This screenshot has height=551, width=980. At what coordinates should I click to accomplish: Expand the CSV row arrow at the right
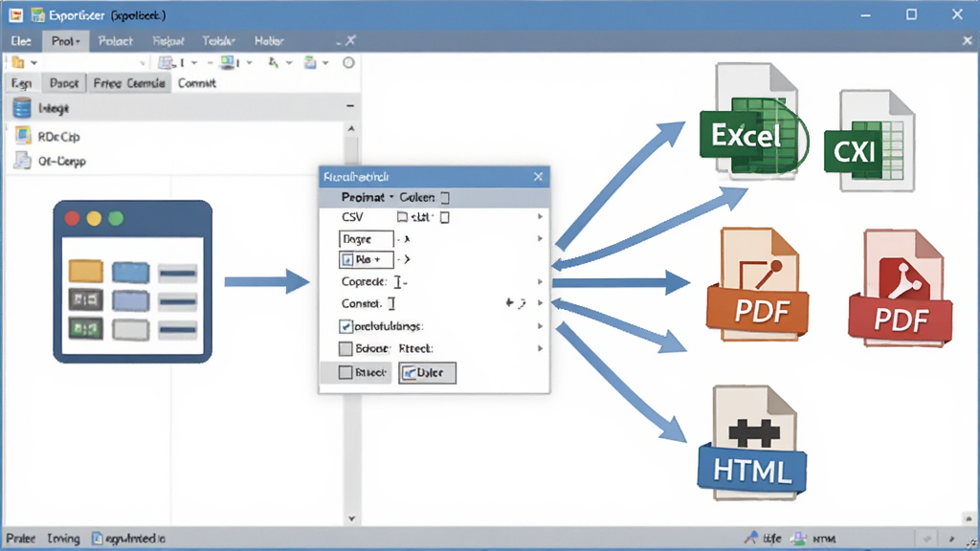click(x=540, y=217)
